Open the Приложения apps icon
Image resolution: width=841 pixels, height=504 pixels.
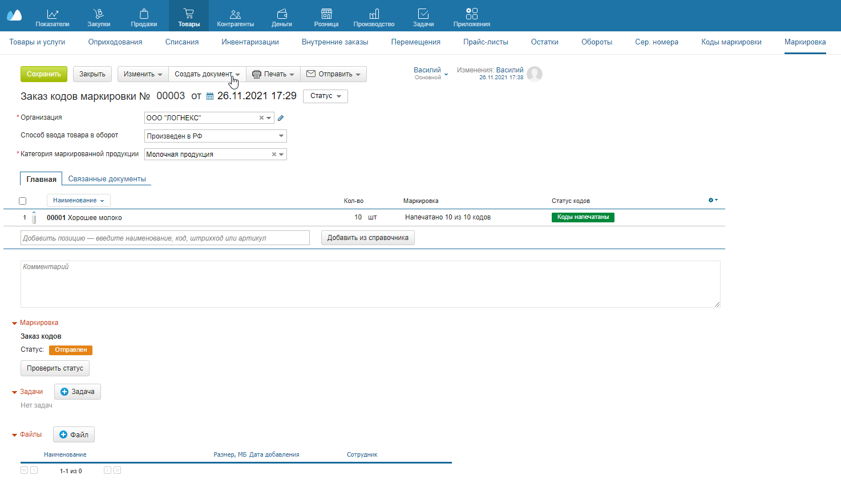(x=471, y=14)
